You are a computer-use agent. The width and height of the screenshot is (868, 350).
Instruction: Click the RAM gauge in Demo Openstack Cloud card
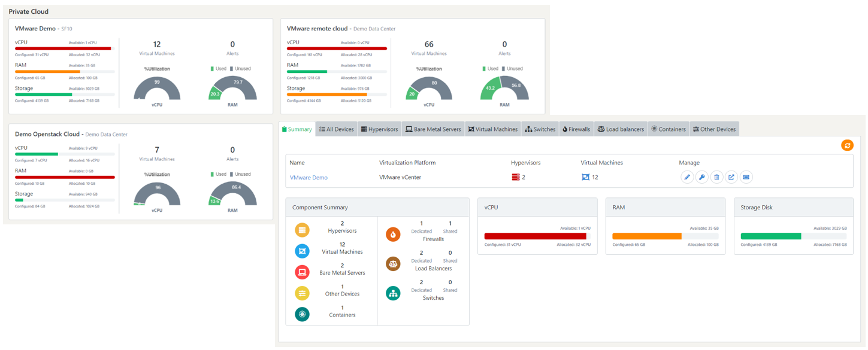point(232,194)
